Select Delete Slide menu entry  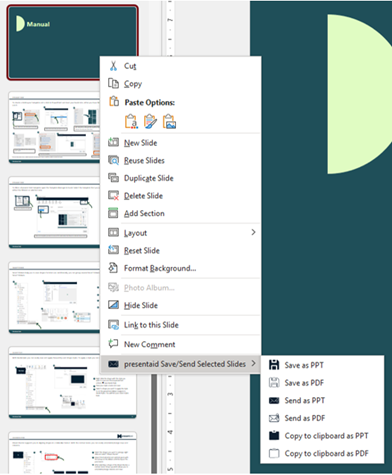tap(180, 196)
